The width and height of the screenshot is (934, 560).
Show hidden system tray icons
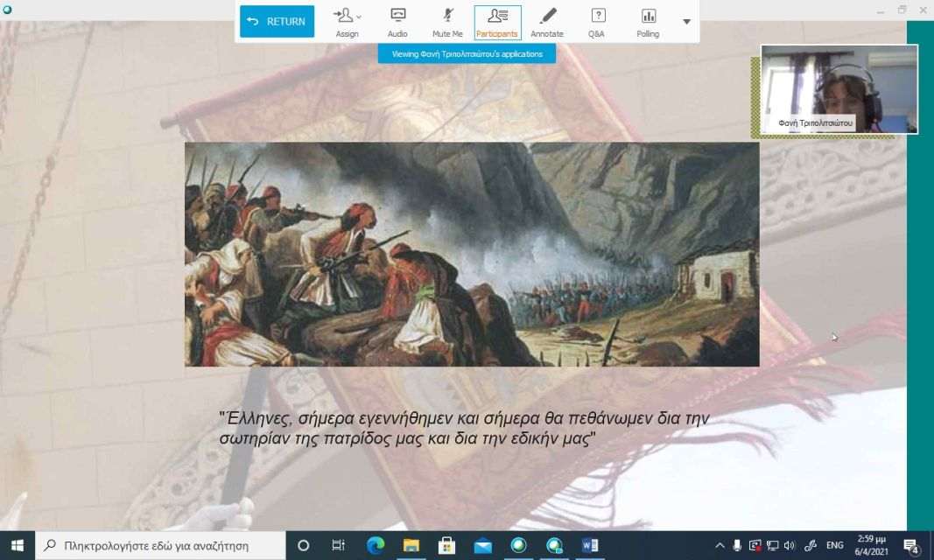pyautogui.click(x=720, y=545)
